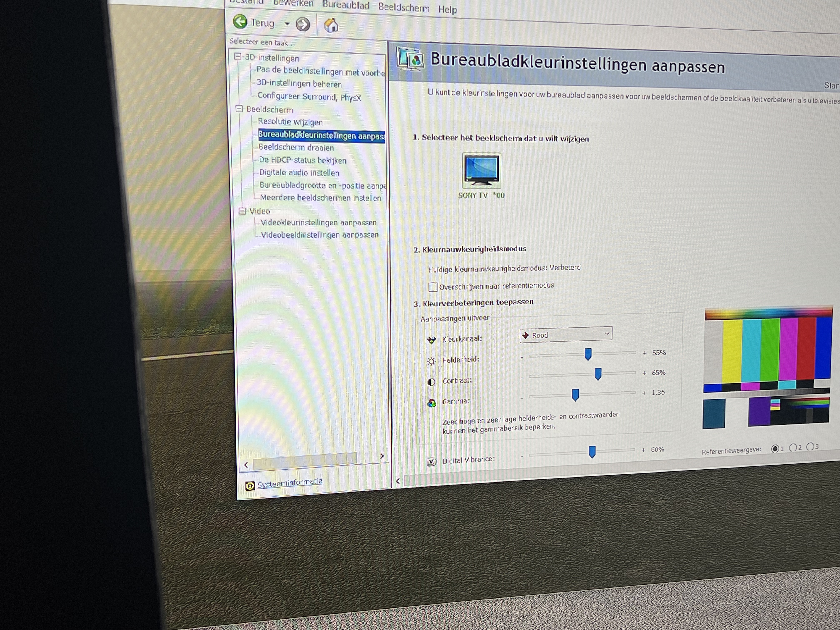Click right scroll arrow of task pane
The width and height of the screenshot is (840, 630).
[x=382, y=456]
